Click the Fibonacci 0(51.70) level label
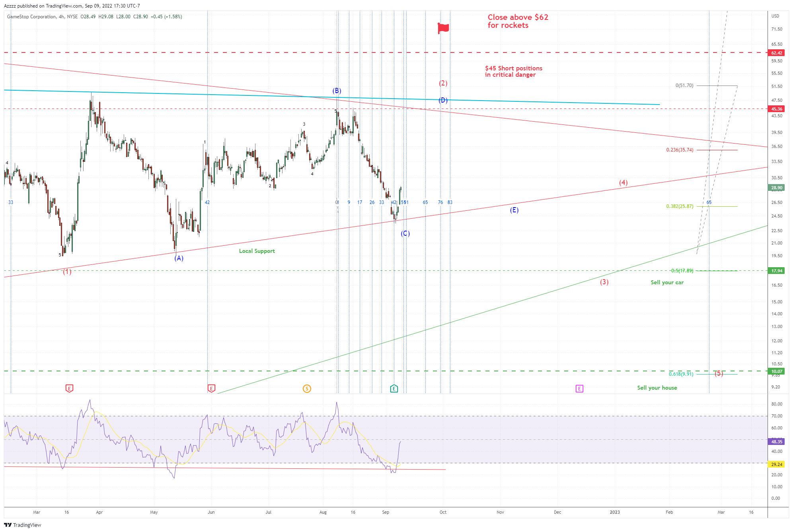The image size is (793, 532). pos(684,85)
